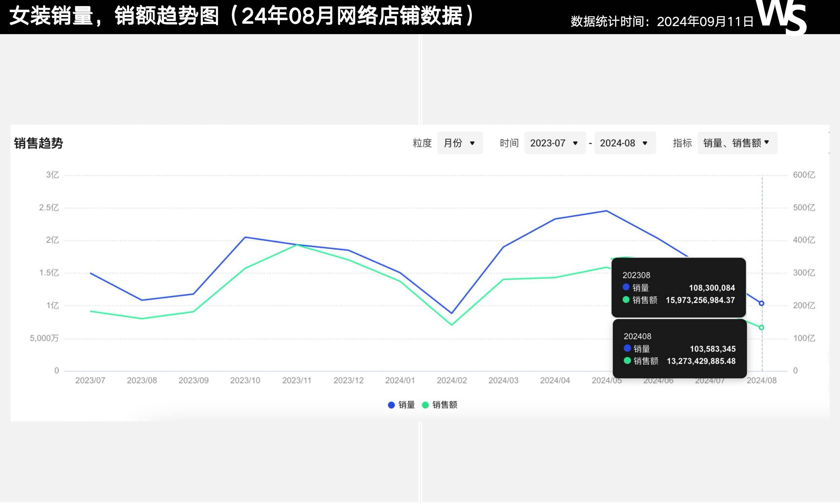Viewport: 840px width, 504px height.
Task: Click the 202408 tooltip header text
Action: 637,336
